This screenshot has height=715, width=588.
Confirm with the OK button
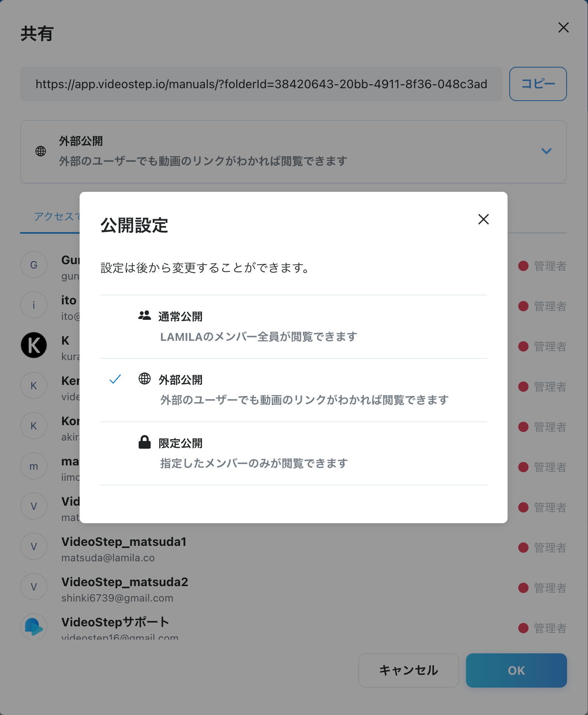click(x=517, y=670)
